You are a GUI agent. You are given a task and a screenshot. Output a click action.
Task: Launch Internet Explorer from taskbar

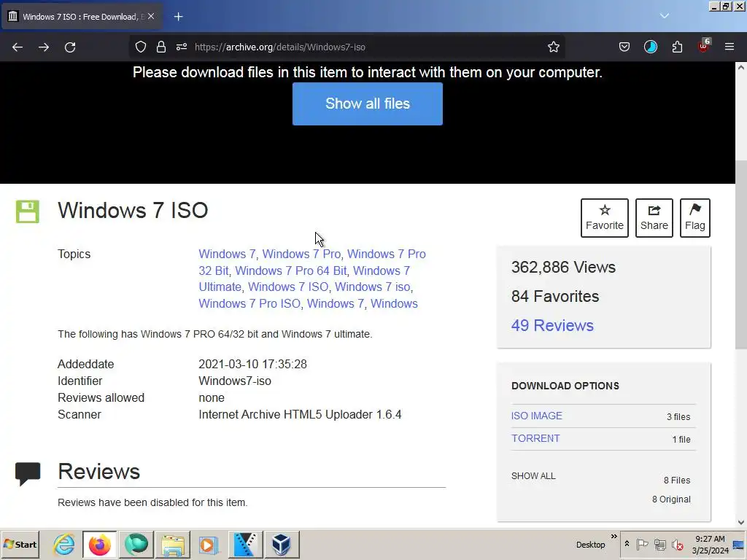click(x=64, y=544)
